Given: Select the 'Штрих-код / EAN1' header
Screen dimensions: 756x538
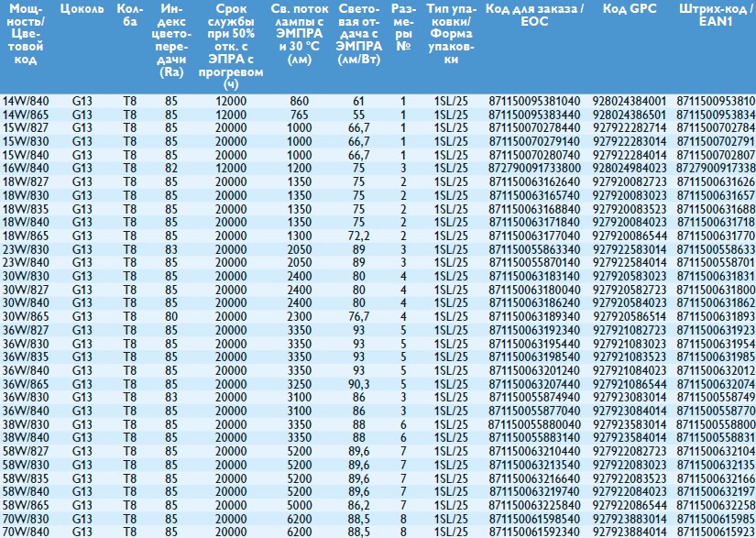Looking at the screenshot, I should 715,15.
